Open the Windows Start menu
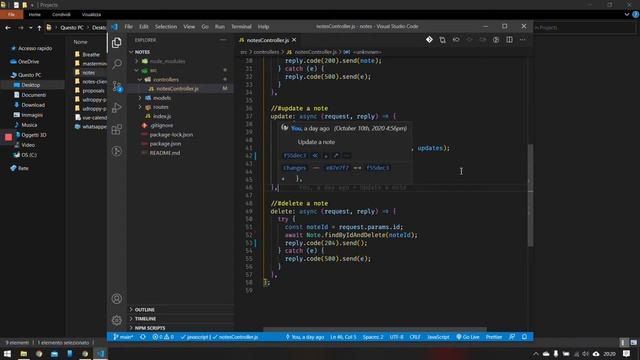The width and height of the screenshot is (640, 360). pos(7,353)
